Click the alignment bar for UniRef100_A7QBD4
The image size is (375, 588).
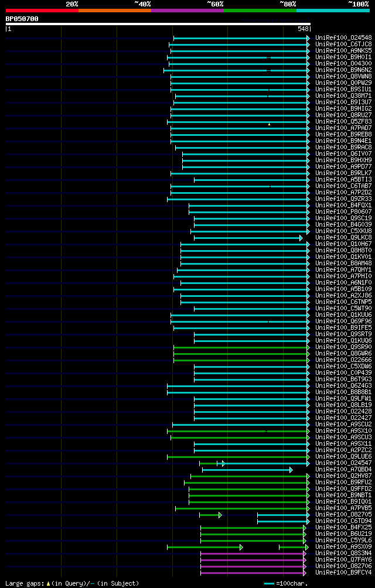click(x=247, y=470)
